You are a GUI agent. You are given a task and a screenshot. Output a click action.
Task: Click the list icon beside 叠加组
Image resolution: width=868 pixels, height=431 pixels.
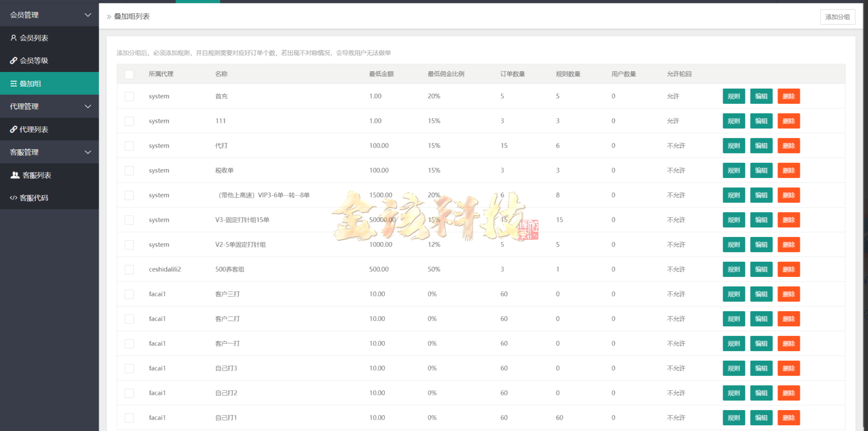pos(14,83)
